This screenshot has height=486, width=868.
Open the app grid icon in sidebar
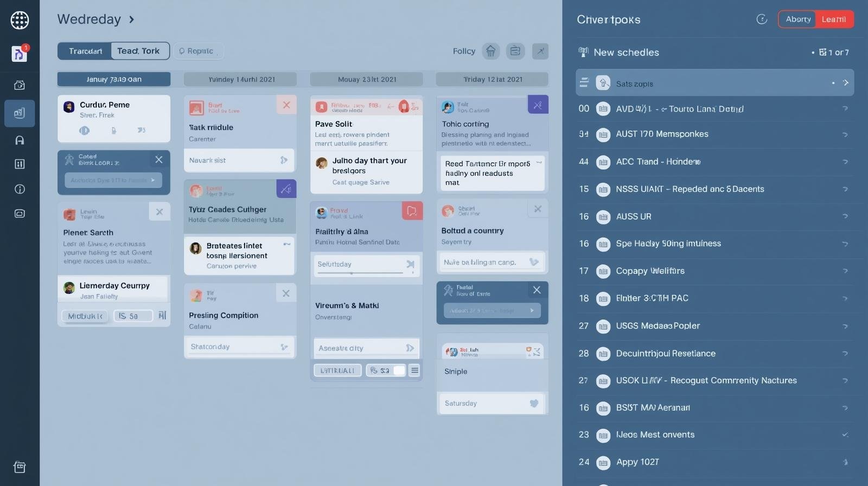click(x=20, y=20)
